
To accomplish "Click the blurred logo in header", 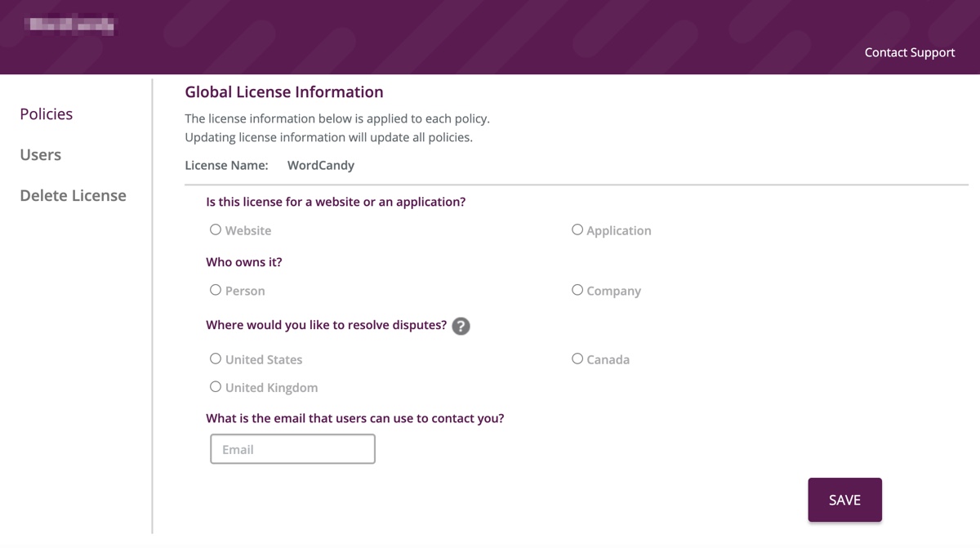I will 70,25.
